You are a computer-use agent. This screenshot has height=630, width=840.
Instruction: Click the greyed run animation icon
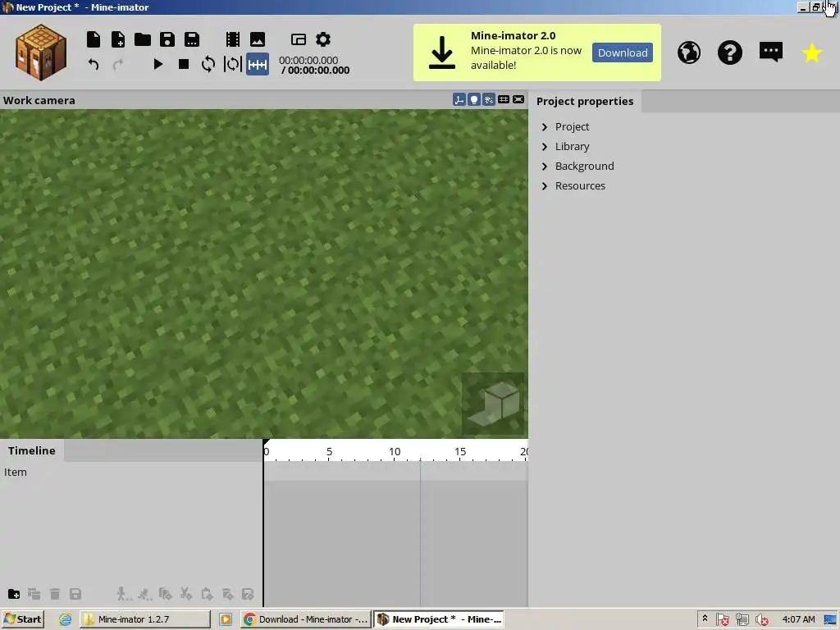144,594
